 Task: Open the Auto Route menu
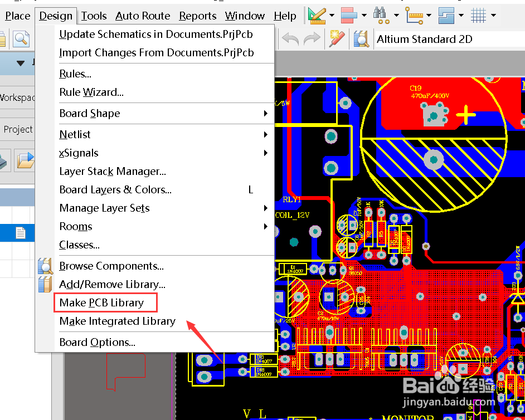click(143, 16)
